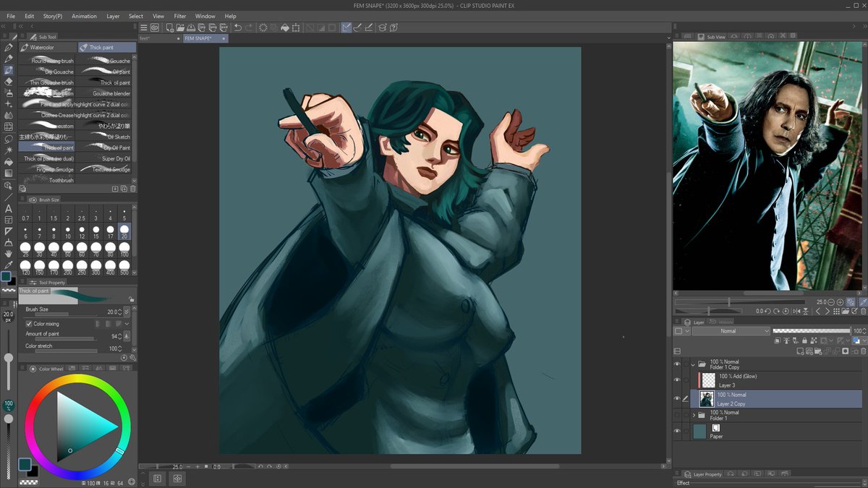The image size is (868, 488).
Task: Choose the Dry Gouache brush
Action: click(x=48, y=72)
